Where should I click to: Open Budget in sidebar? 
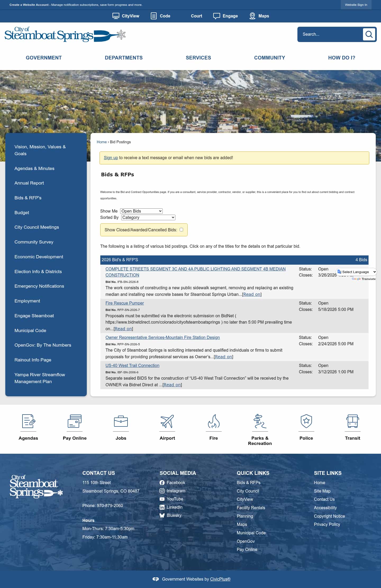[22, 213]
